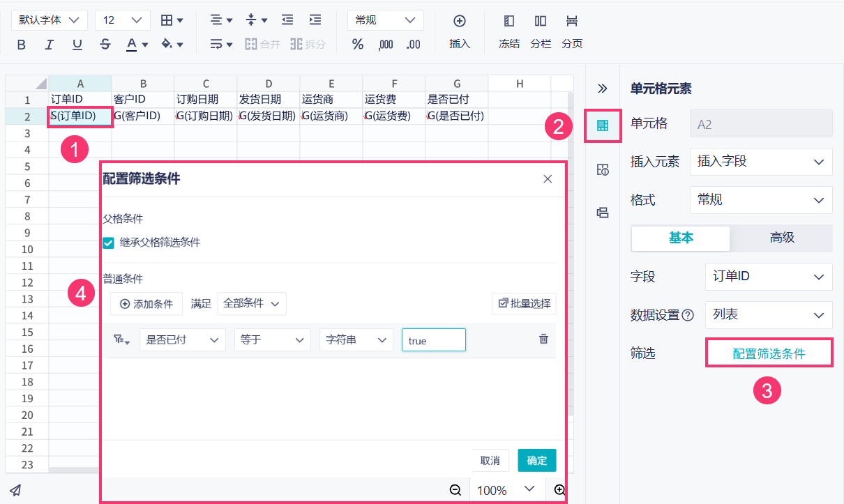Collapse the right side panel
Image resolution: width=844 pixels, height=504 pixels.
pos(603,89)
